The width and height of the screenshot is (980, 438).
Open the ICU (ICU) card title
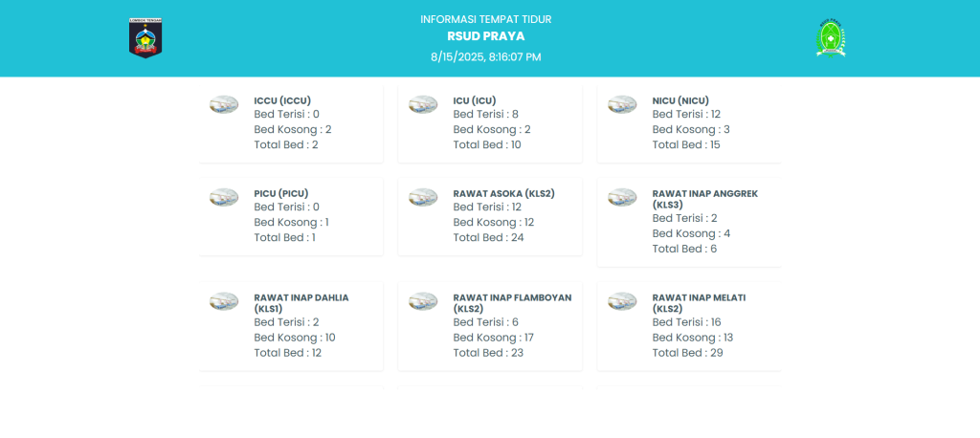[x=475, y=100]
